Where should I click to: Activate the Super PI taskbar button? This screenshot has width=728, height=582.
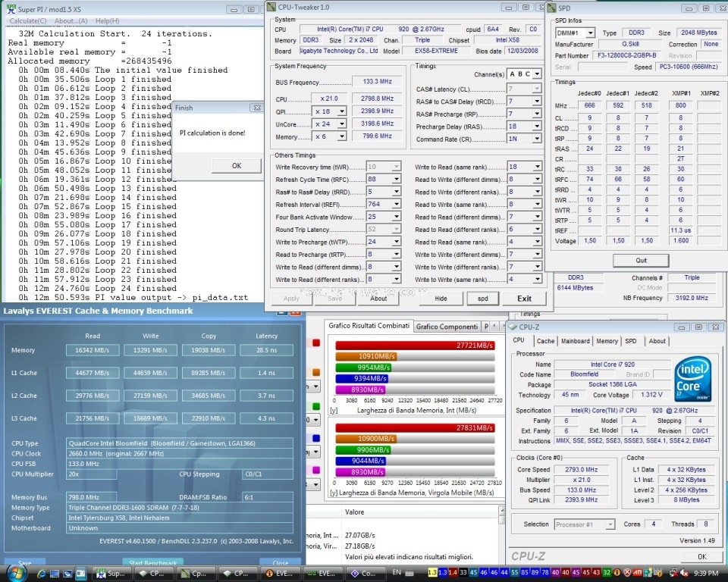tap(112, 574)
